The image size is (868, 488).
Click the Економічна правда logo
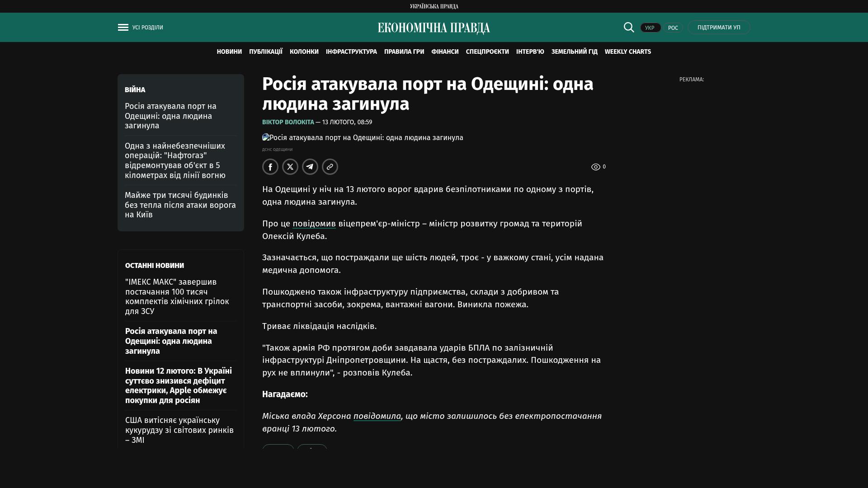(434, 28)
